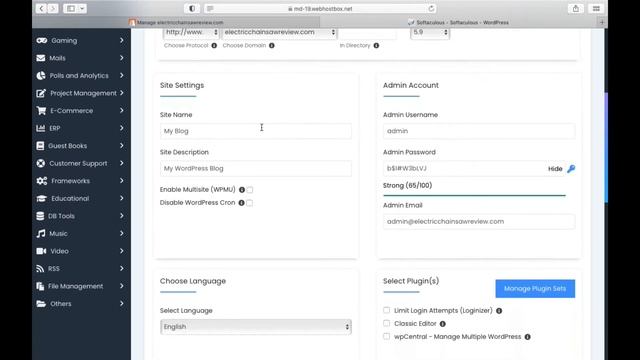Image resolution: width=640 pixels, height=360 pixels.
Task: Switch to Manage electricchainsawreview.com tab
Action: click(176, 22)
